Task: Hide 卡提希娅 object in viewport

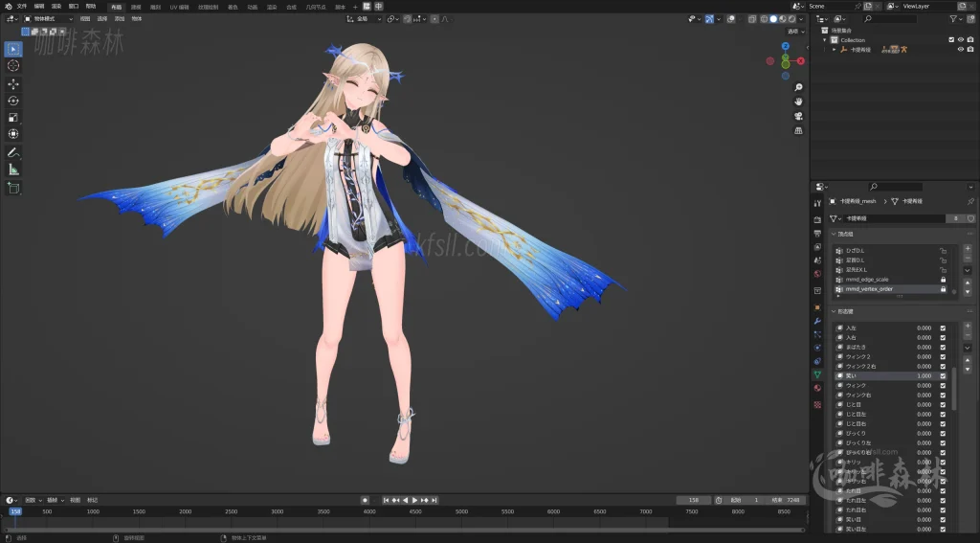Action: pyautogui.click(x=961, y=50)
